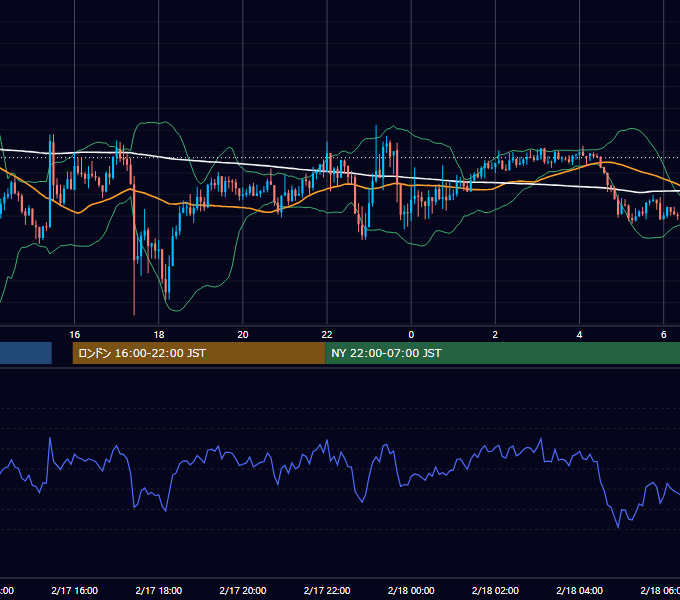680x600 pixels.
Task: Click the 2/18 00:00 time axis label
Action: (411, 590)
